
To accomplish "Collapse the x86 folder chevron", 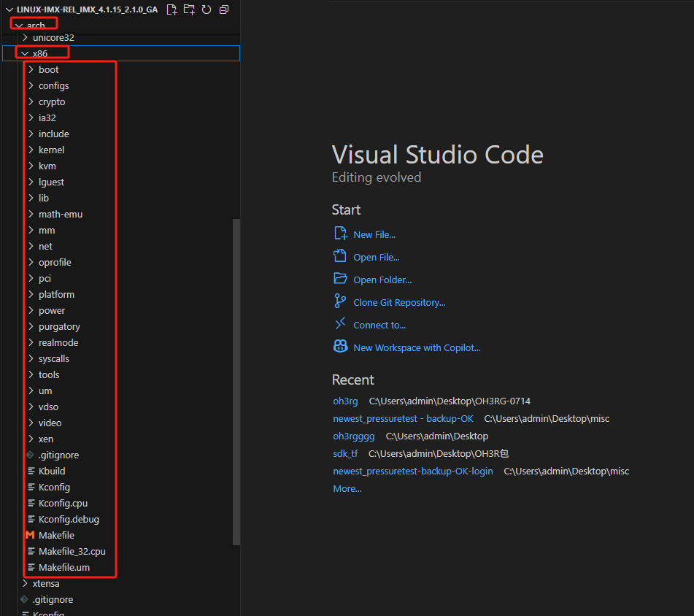I will 25,53.
